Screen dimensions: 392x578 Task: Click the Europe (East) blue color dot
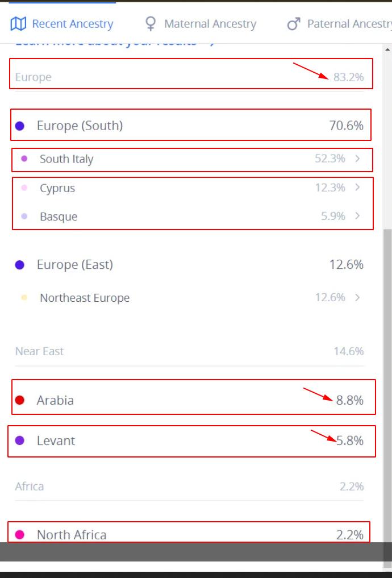[x=20, y=265]
